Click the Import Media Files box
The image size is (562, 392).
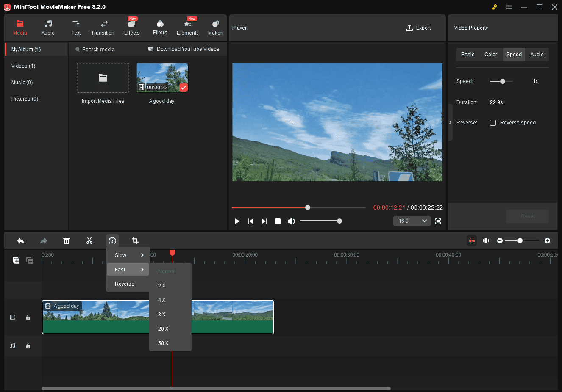[103, 78]
